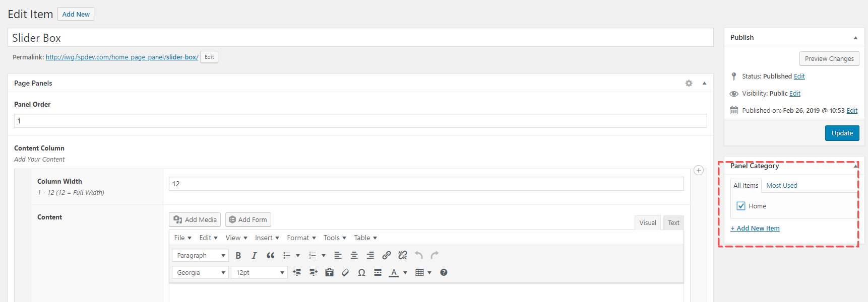Screen dimensions: 868x302
Task: Redo last edit in the editor
Action: [435, 255]
